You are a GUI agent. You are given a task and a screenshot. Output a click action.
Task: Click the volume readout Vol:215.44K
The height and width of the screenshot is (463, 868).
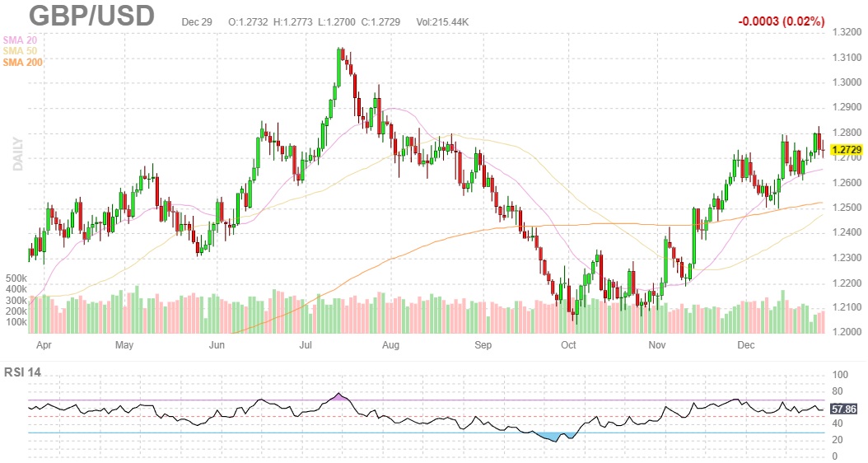coord(443,22)
